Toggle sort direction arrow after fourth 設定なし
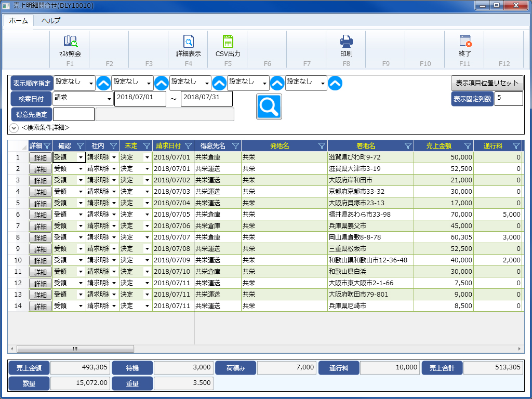The image size is (532, 399). (x=277, y=83)
